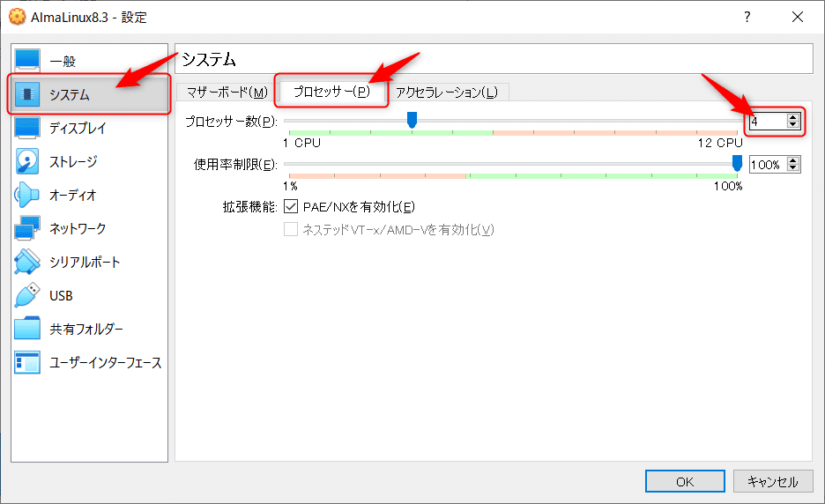
Task: Increase execution cap with up arrow
Action: pyautogui.click(x=793, y=160)
